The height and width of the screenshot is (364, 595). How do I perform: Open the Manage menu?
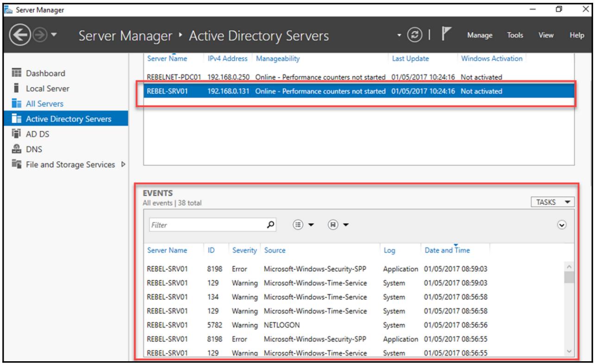(x=479, y=35)
